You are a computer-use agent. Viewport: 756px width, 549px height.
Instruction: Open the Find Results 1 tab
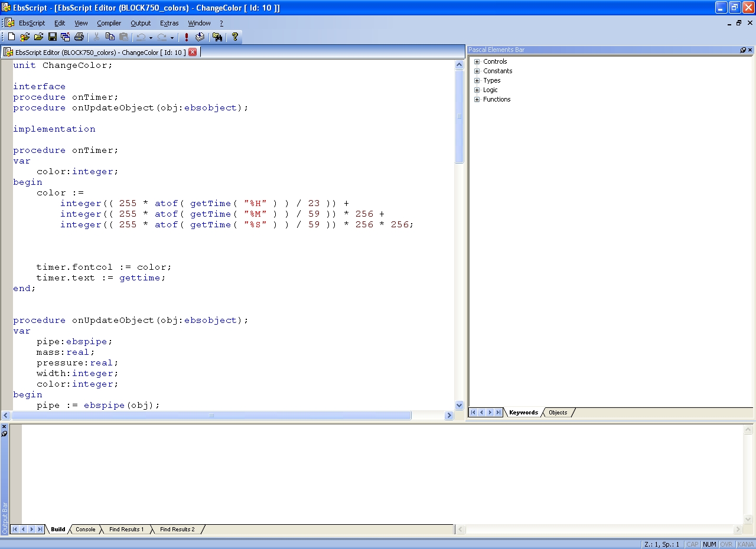(126, 530)
